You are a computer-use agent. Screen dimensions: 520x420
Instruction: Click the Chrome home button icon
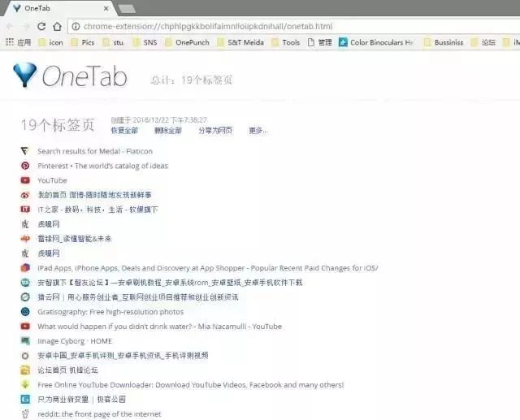[x=58, y=26]
